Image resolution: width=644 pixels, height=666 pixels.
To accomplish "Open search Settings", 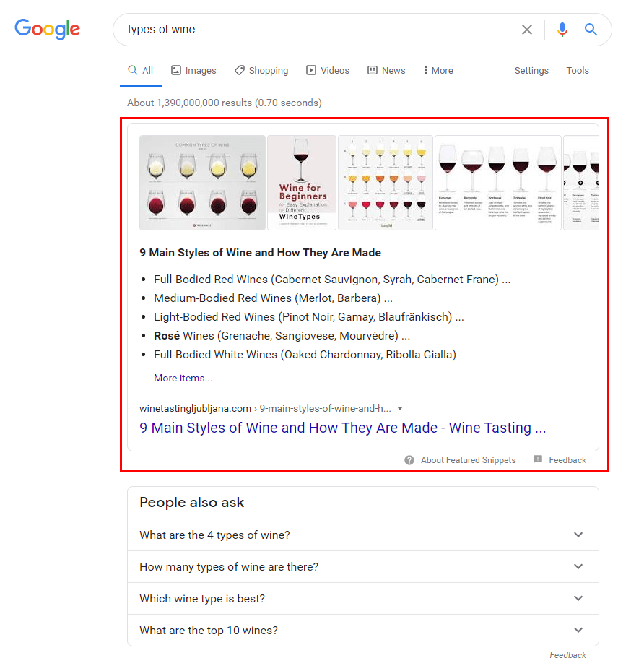I will coord(531,71).
